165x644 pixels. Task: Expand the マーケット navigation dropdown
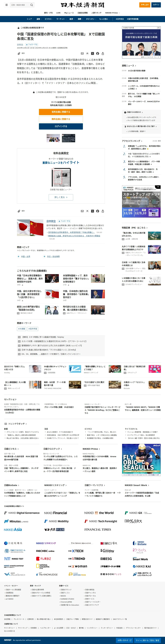[x=61, y=19]
